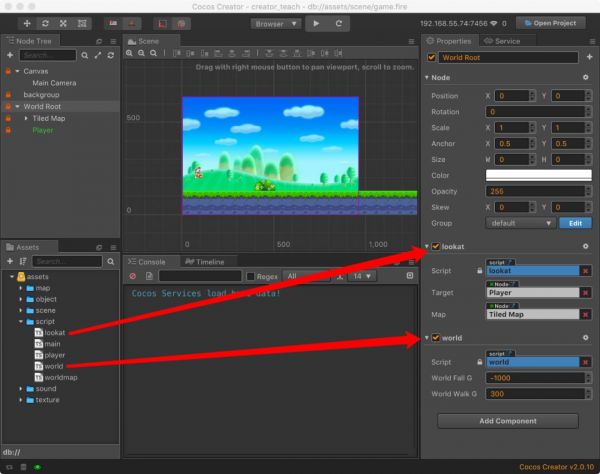Click the Node Tree refresh icon
Image resolution: width=600 pixels, height=474 pixels.
(111, 55)
